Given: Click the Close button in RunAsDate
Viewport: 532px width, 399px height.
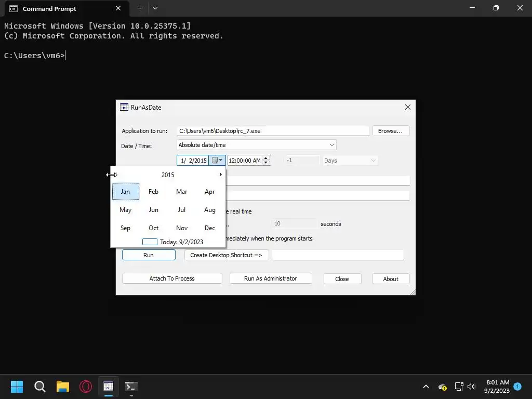Looking at the screenshot, I should tap(342, 279).
